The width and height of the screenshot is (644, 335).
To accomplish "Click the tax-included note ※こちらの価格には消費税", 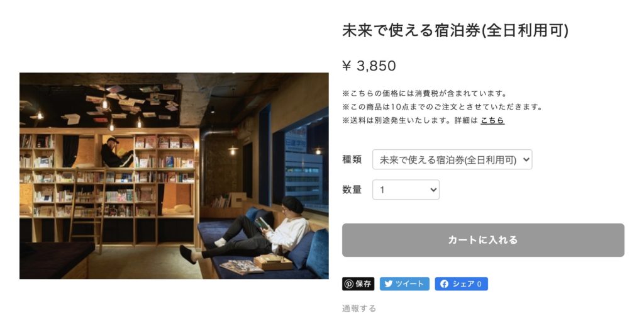I will point(425,93).
